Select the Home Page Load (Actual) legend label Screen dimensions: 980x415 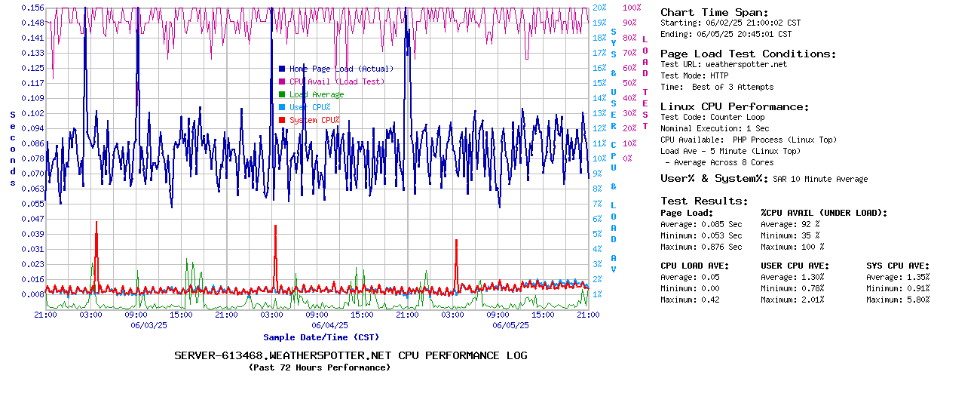click(x=341, y=69)
